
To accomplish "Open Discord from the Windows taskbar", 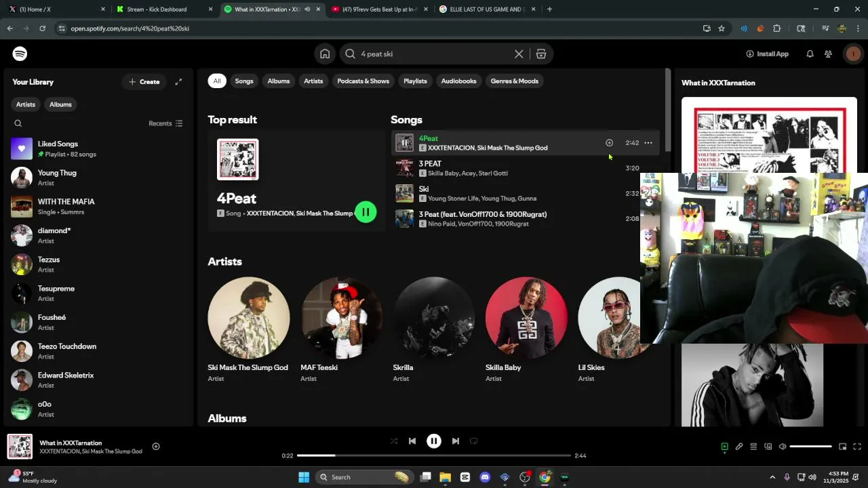I will point(485,477).
